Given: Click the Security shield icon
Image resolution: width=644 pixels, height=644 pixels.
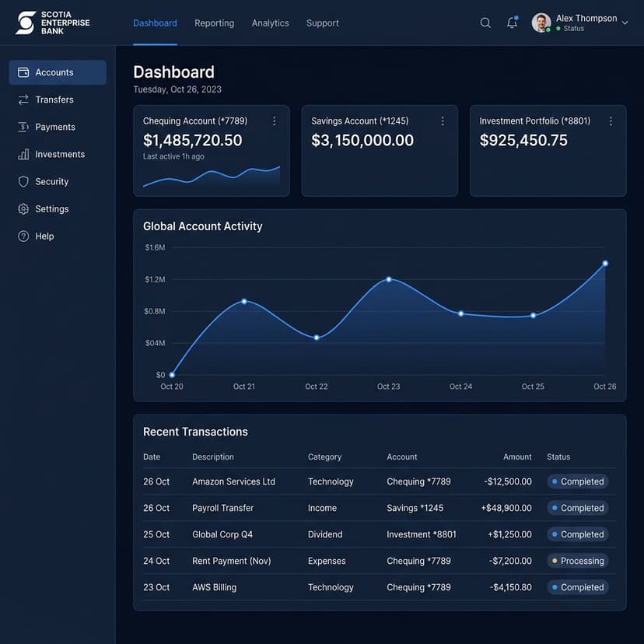Looking at the screenshot, I should point(23,181).
